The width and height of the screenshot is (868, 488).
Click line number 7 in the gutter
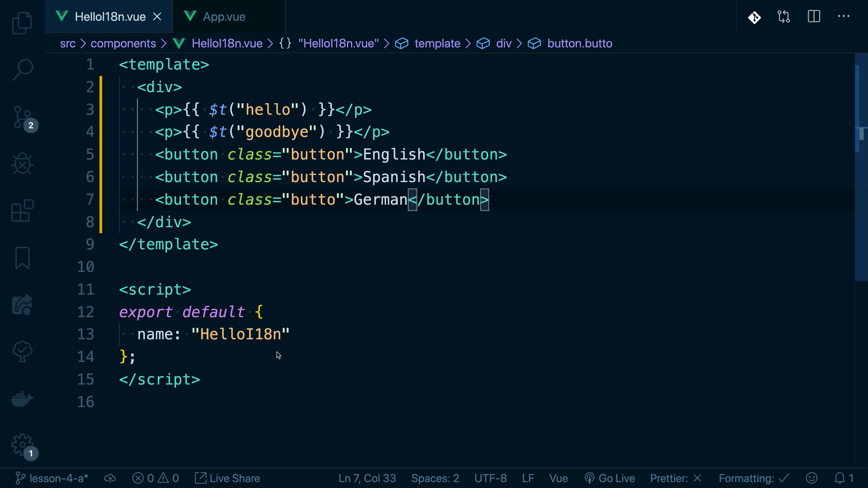coord(90,199)
